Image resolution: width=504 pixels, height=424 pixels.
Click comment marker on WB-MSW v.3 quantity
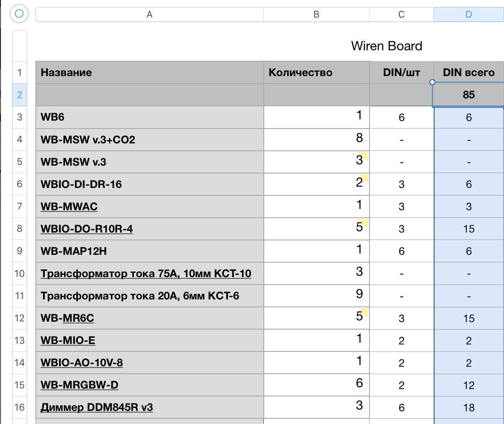[364, 156]
